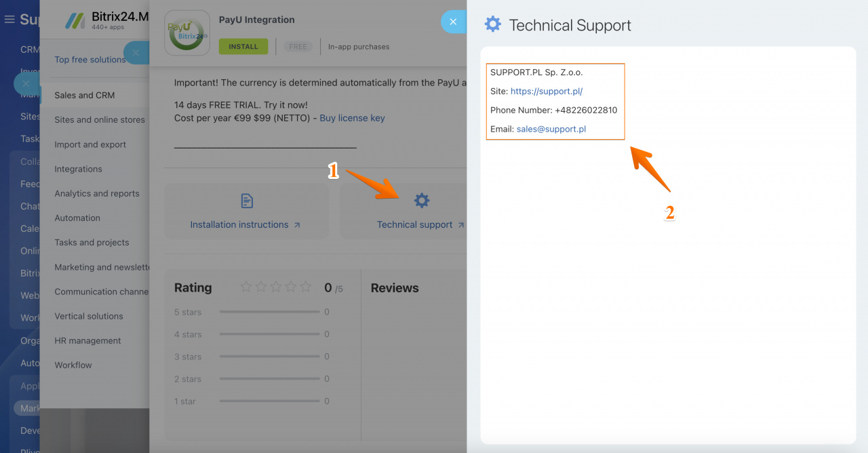
Task: Select Communication channels category
Action: [x=102, y=292]
